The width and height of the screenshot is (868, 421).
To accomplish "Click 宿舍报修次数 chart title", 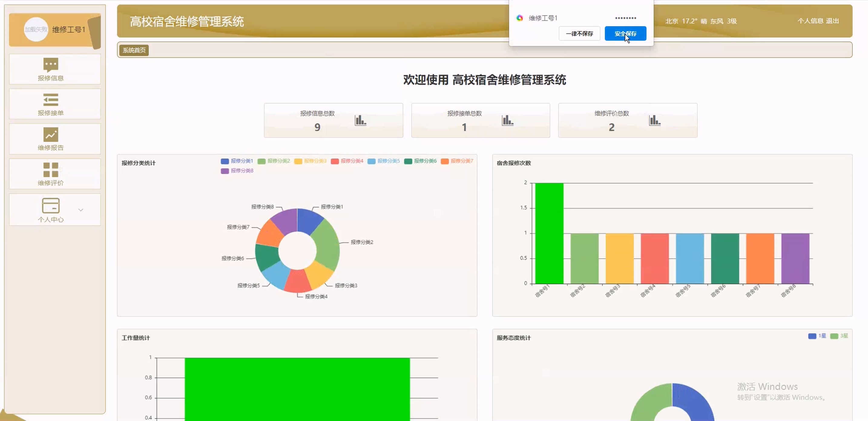I will pyautogui.click(x=514, y=163).
